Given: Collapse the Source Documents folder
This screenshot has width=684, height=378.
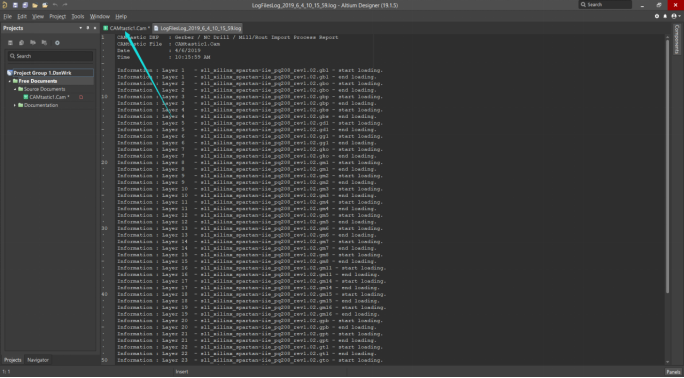Looking at the screenshot, I should pos(15,89).
